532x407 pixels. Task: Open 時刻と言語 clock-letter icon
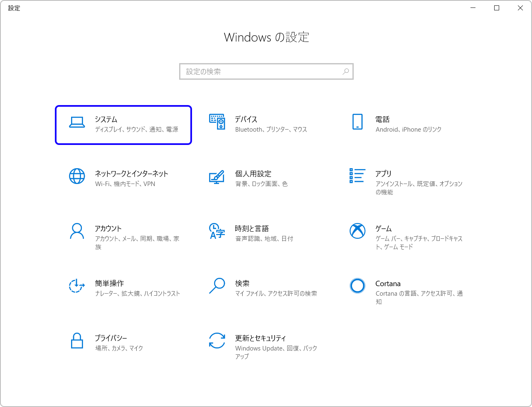217,231
